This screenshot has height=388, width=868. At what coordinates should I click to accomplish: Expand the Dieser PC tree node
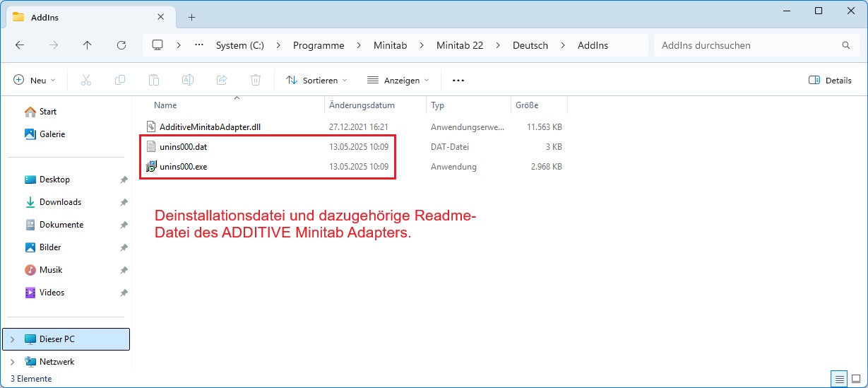tap(13, 339)
